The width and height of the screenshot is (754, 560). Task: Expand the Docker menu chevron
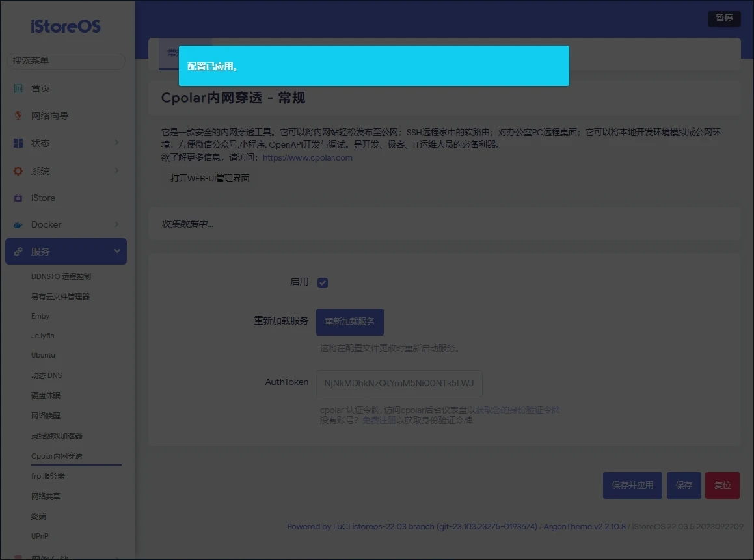point(117,224)
